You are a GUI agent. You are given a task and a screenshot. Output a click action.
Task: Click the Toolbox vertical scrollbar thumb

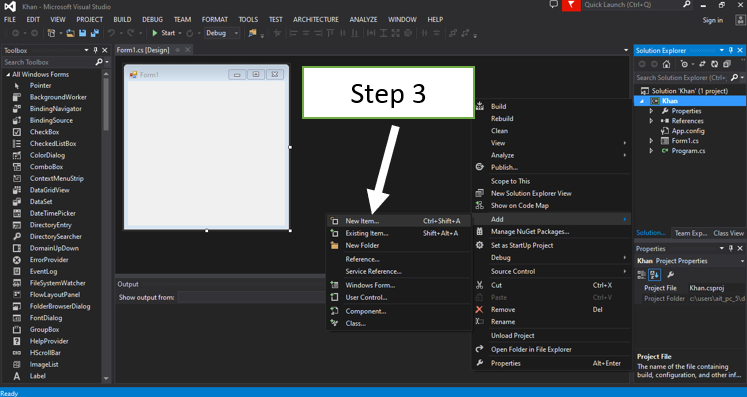point(106,104)
